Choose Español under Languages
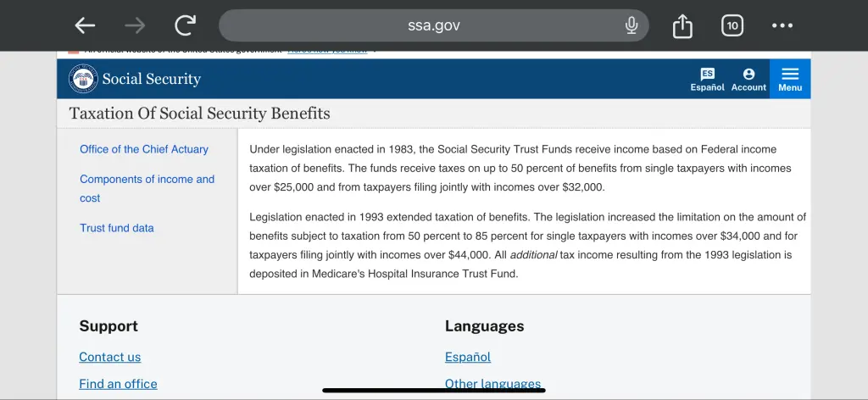868x400 pixels. 468,357
